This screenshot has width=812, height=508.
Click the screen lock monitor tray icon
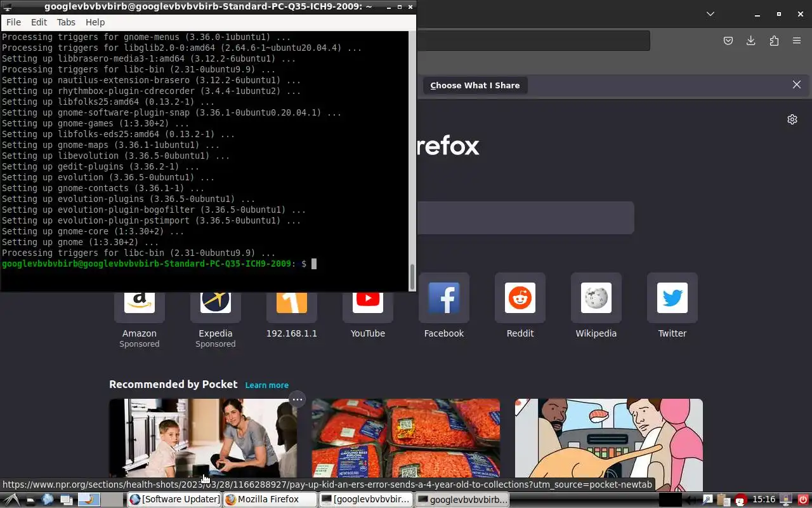tap(786, 500)
